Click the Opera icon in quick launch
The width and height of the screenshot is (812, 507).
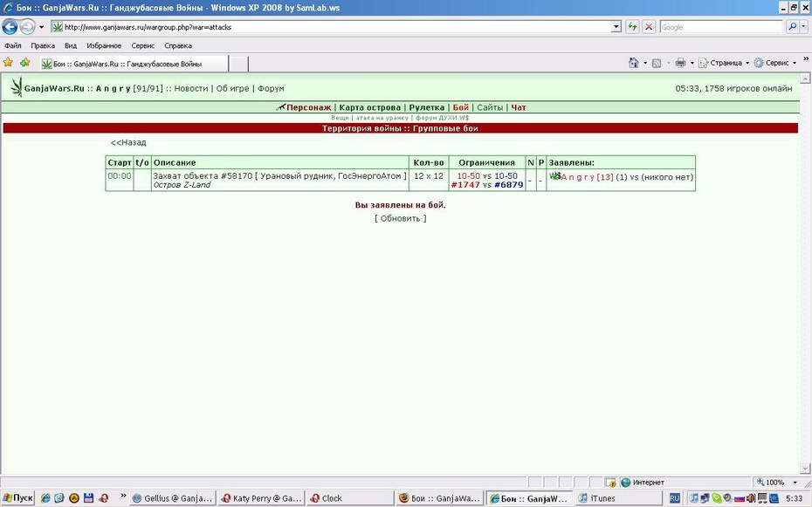click(104, 498)
